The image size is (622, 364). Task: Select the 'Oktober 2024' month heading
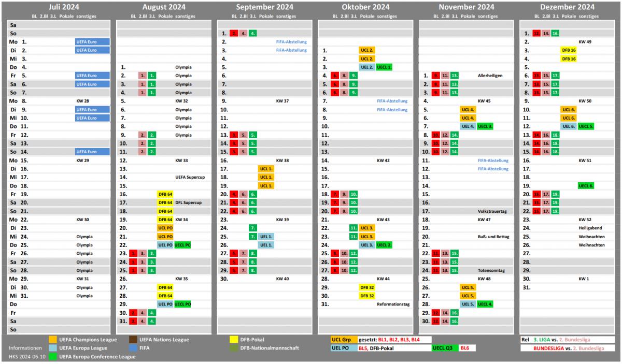click(365, 7)
